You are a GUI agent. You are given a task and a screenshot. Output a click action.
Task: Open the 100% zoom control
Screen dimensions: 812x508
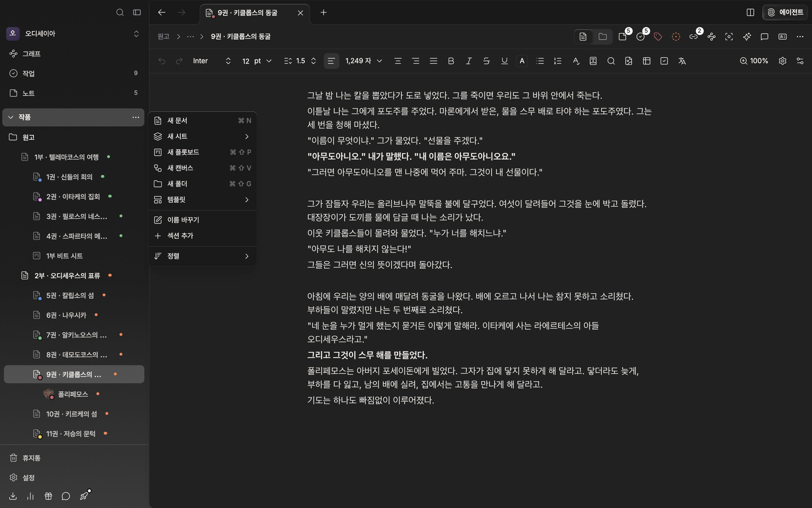point(754,61)
